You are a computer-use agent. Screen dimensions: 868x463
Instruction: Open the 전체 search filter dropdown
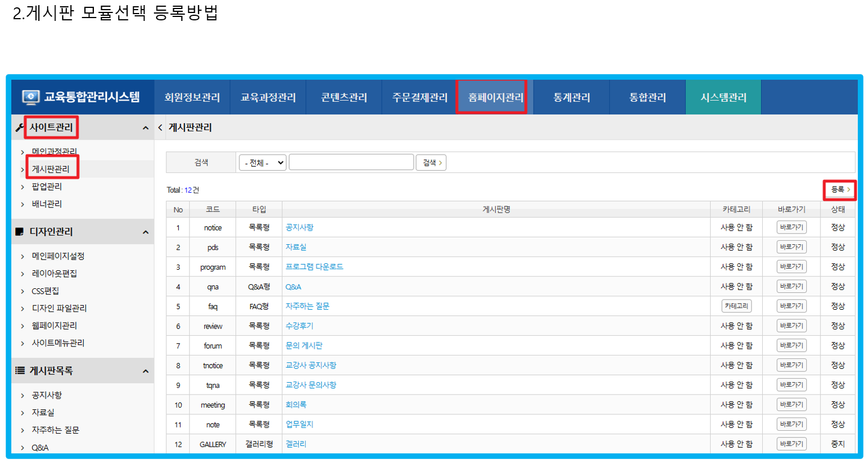tap(263, 163)
